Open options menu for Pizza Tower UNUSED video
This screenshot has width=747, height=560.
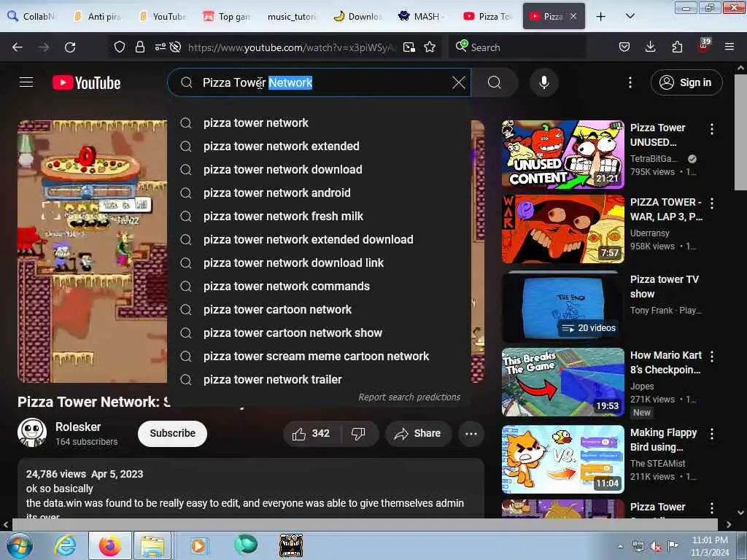point(712,128)
